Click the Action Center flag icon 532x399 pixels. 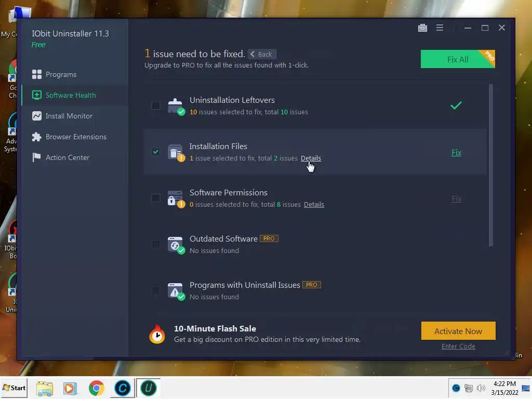pyautogui.click(x=36, y=157)
